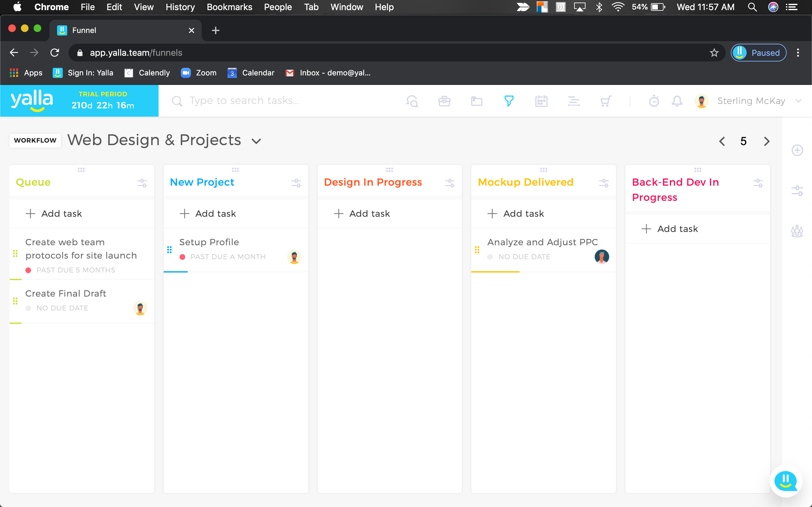Open the calendar icon in Yalla toolbar
The image size is (812, 507).
click(x=541, y=101)
